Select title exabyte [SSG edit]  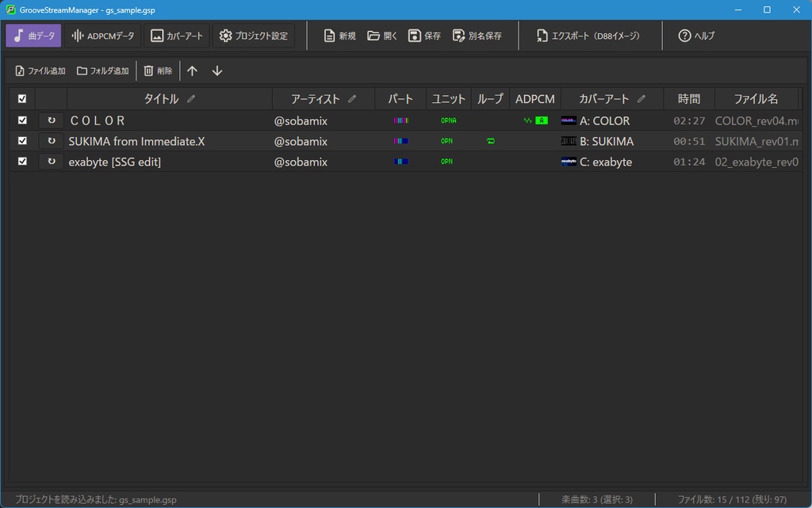(114, 162)
